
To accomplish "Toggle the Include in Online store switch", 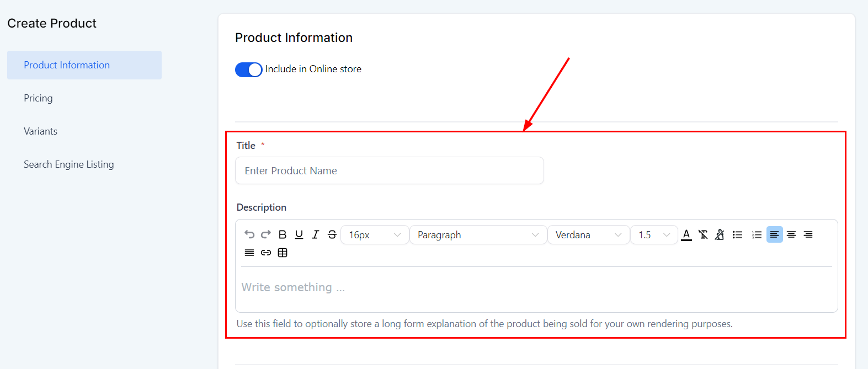I will click(x=249, y=69).
